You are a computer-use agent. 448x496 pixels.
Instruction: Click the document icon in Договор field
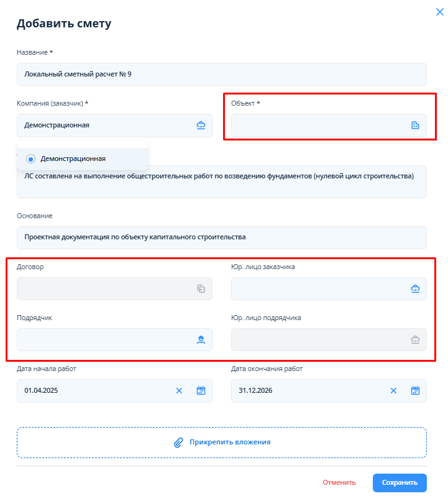point(201,288)
